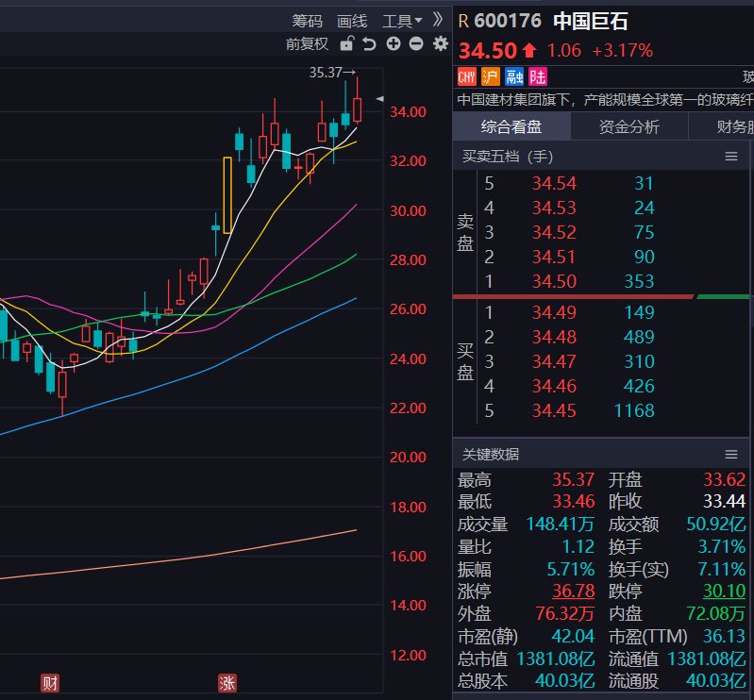Click the 34.00 price axis label
The image size is (754, 700).
[x=408, y=112]
